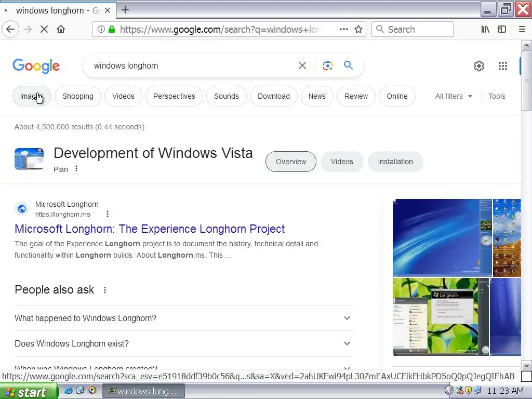Click the https://longhorn.ms URL text
The image size is (532, 399).
(63, 215)
